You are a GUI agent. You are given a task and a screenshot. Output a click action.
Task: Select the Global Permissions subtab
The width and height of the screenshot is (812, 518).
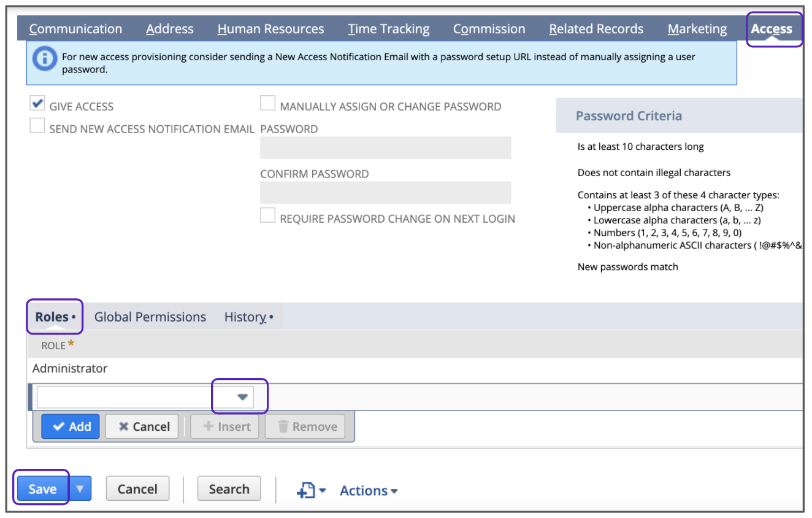pyautogui.click(x=150, y=317)
